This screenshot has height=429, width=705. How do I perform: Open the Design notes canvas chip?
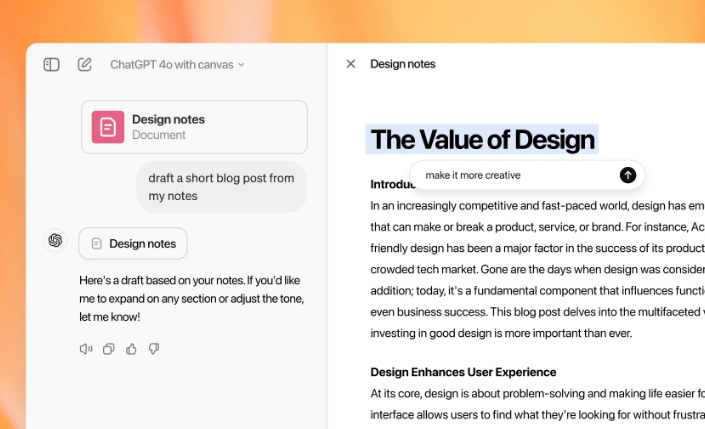133,243
